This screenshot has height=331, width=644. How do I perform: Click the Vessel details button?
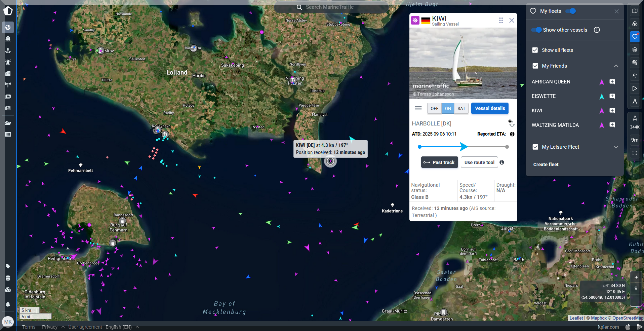coord(490,108)
